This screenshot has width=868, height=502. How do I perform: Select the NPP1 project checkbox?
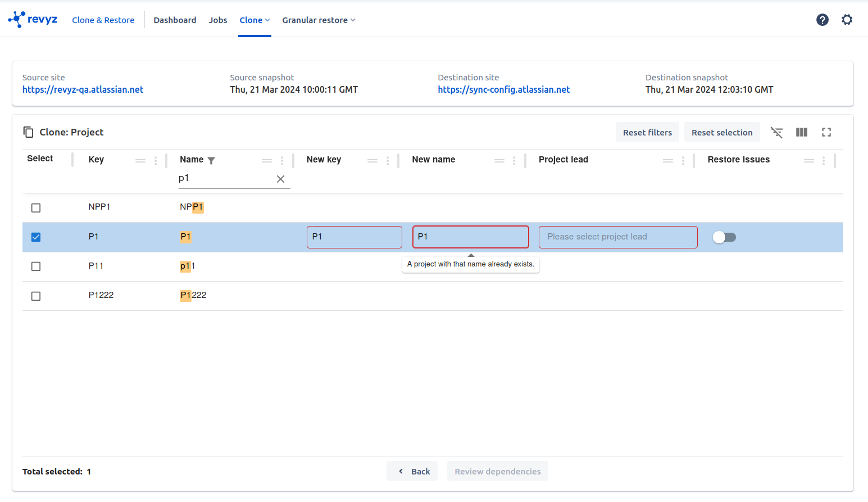[36, 208]
